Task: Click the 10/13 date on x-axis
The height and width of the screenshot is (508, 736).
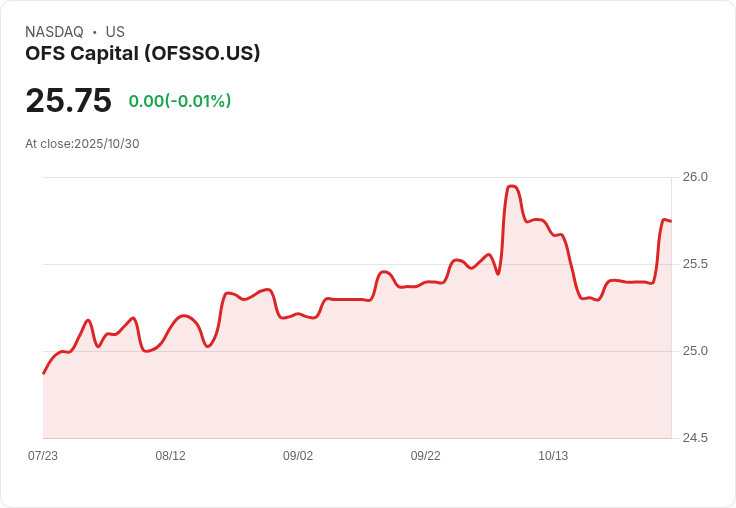Action: [553, 456]
